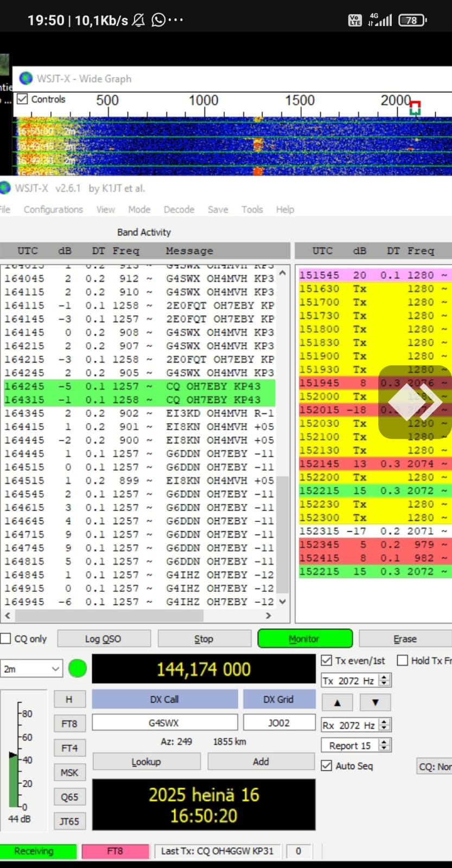Image resolution: width=452 pixels, height=868 pixels.
Task: Click the Lookup button
Action: tap(147, 762)
